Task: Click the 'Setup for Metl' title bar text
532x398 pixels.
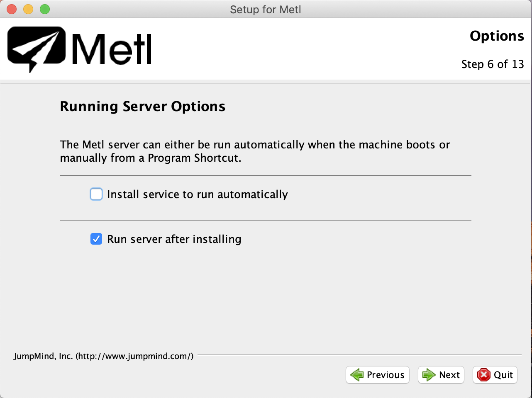Action: (x=266, y=10)
